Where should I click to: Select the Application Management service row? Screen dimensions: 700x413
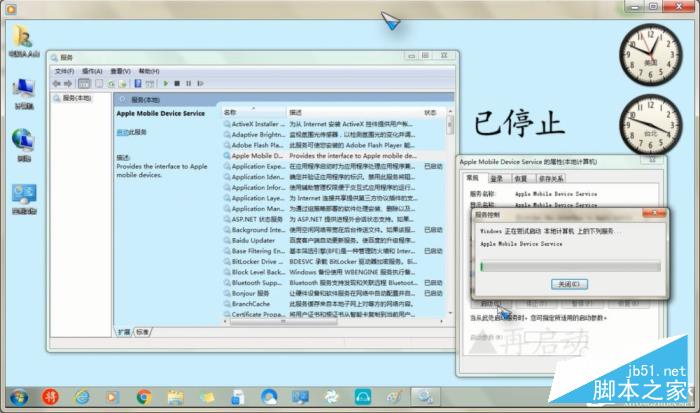334,209
